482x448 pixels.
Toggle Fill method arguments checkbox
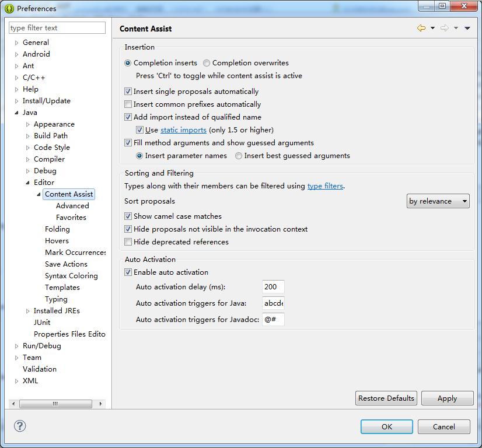pos(128,143)
